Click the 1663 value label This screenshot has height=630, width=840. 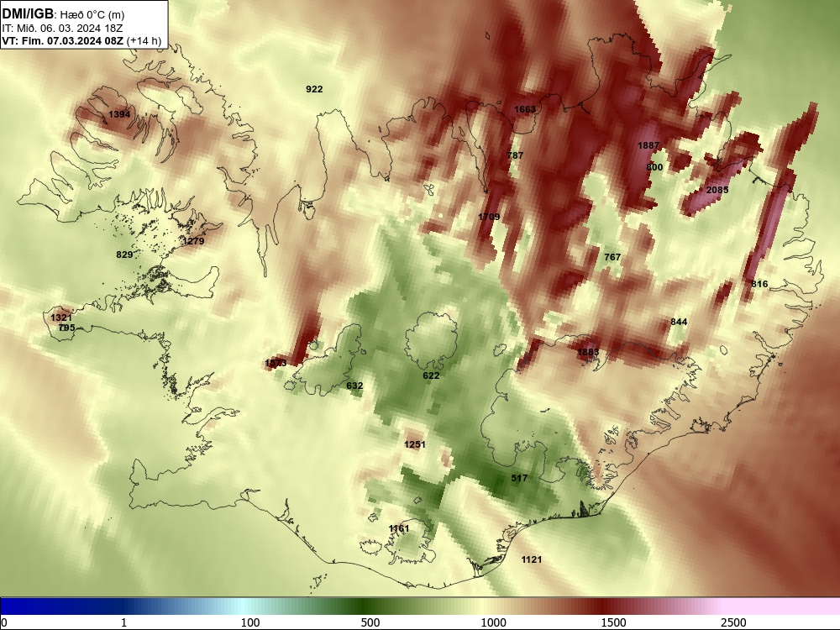(x=524, y=109)
